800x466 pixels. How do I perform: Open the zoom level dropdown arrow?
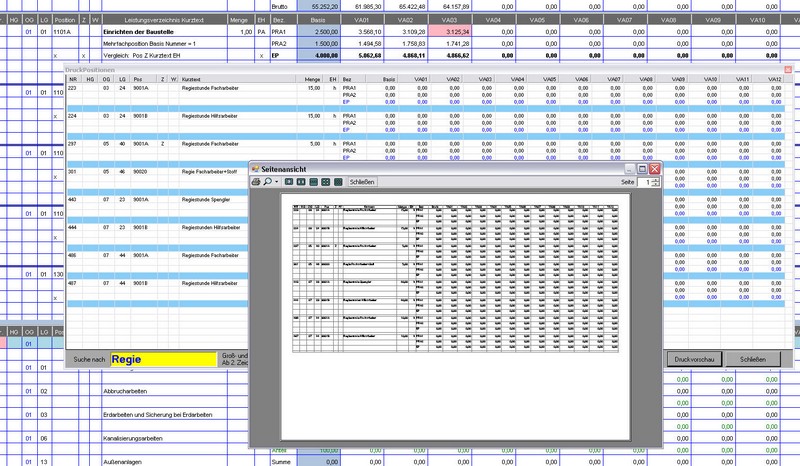click(276, 183)
